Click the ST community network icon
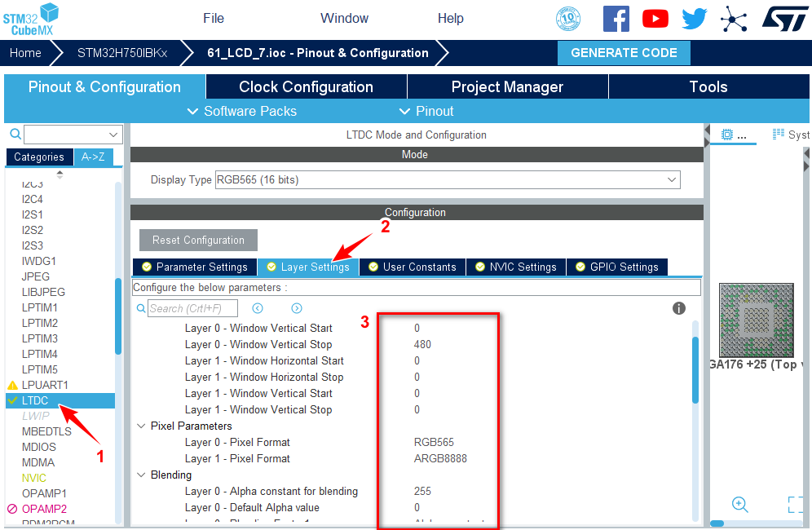The image size is (812, 530). (734, 19)
